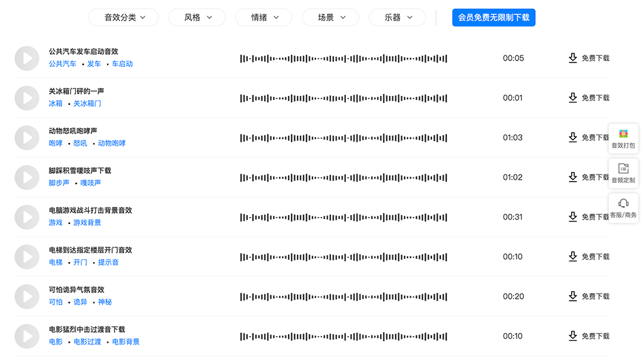Screen dimensions: 644x360
Task: Click download icon for 电梯到达指定楼层开门音效
Action: pyautogui.click(x=573, y=256)
